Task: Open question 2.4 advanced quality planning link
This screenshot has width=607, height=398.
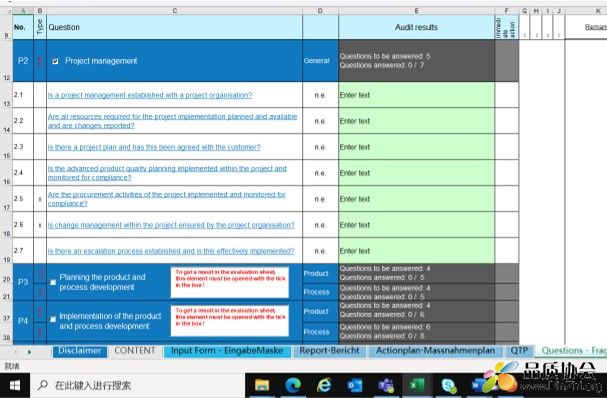Action: [167, 173]
